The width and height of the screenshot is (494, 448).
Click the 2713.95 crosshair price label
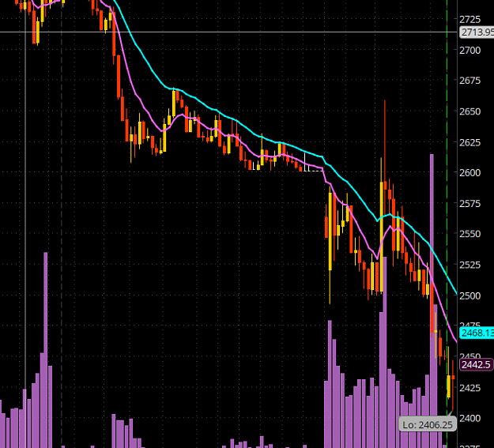tap(477, 32)
